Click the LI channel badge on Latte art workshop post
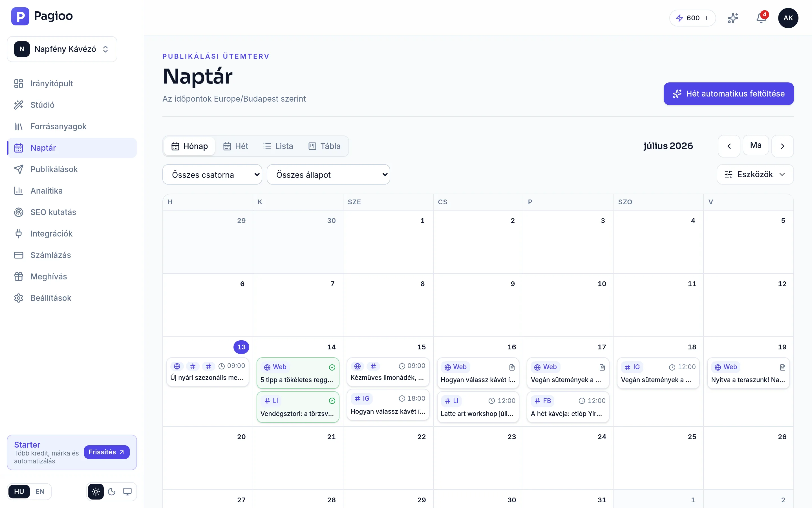This screenshot has height=508, width=812. click(451, 400)
